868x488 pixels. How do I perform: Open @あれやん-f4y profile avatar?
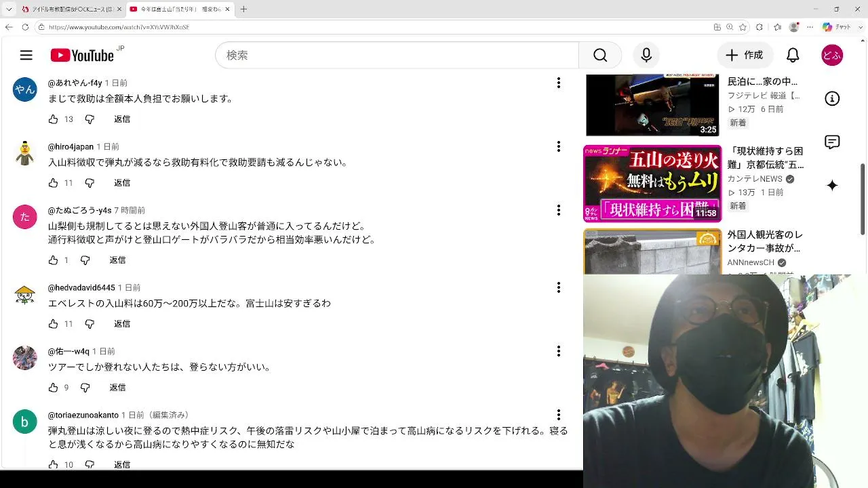point(25,89)
